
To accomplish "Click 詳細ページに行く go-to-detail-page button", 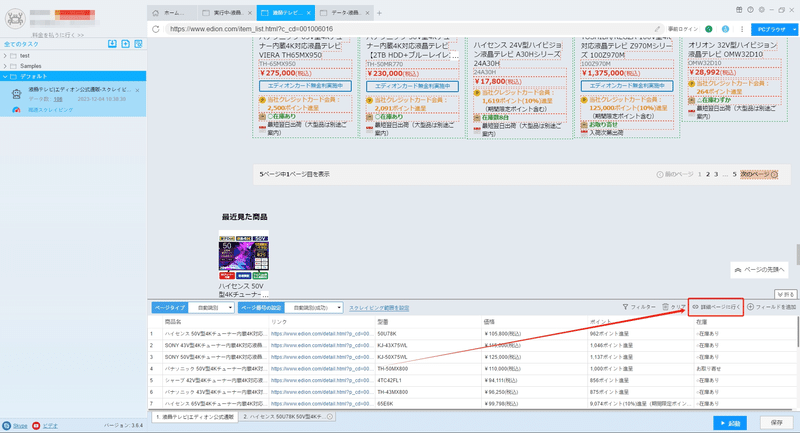I will coord(716,307).
